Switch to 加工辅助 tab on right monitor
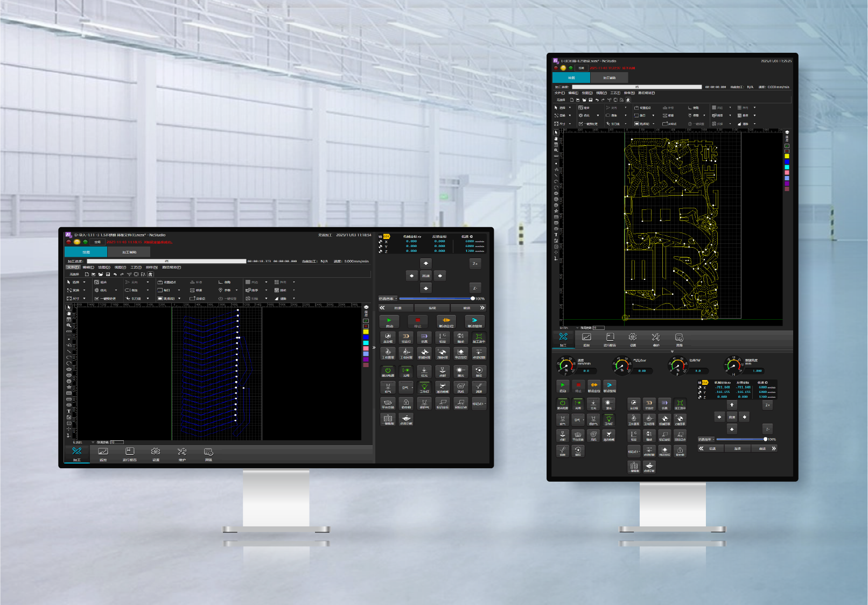 tap(609, 78)
